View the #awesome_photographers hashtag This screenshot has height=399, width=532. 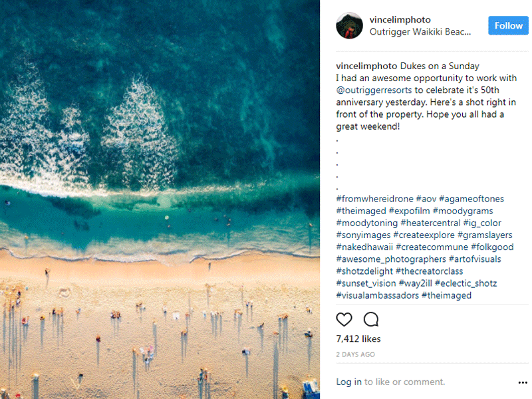[x=391, y=259]
